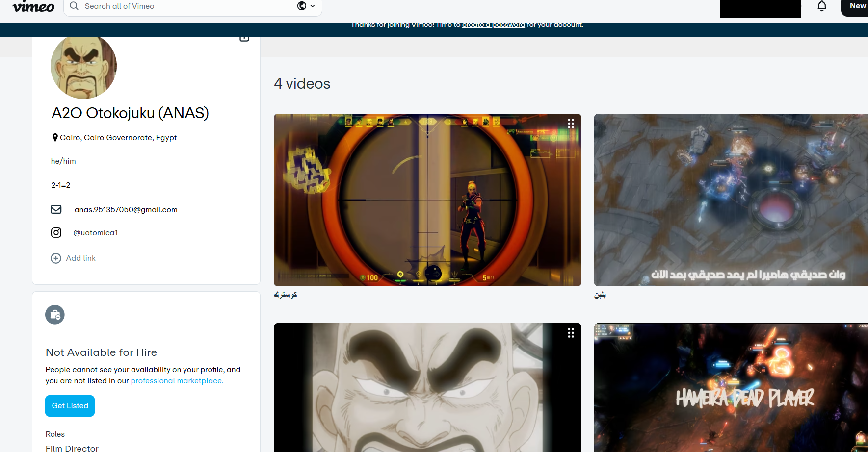Open the بلين video thumbnail
The image size is (868, 452).
731,200
